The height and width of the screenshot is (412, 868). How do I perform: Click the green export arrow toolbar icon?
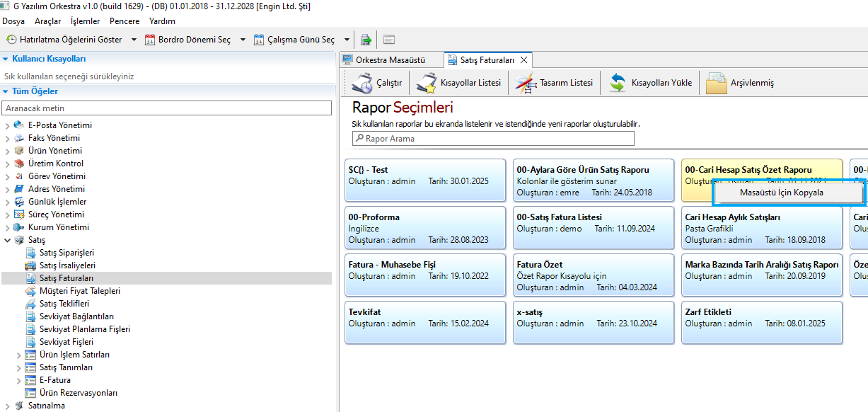[366, 40]
